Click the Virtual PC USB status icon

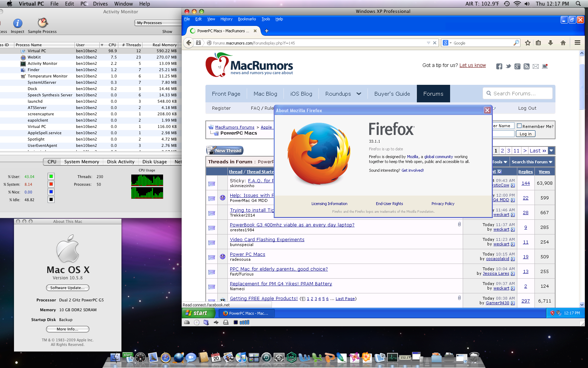click(x=216, y=322)
